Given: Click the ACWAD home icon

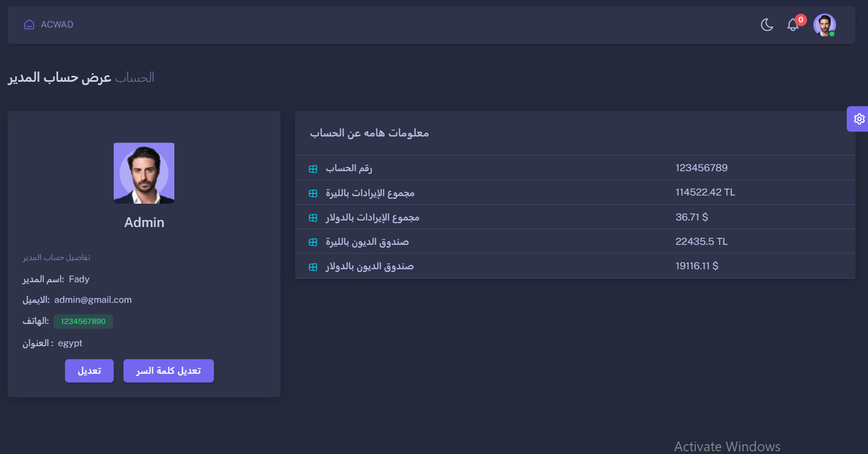Looking at the screenshot, I should coord(29,24).
